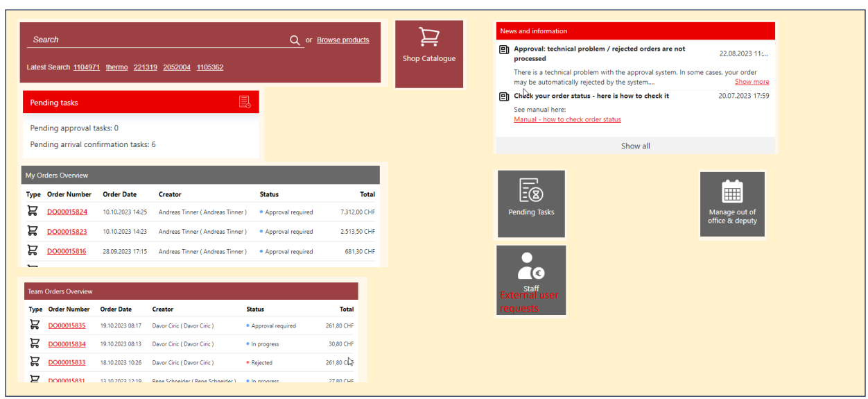Select latest search term 'thermo'
Screen dimensions: 868x399
tap(116, 67)
